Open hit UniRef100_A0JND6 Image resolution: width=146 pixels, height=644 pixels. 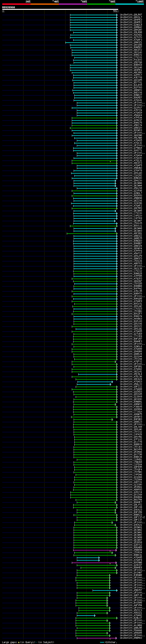pos(131,625)
